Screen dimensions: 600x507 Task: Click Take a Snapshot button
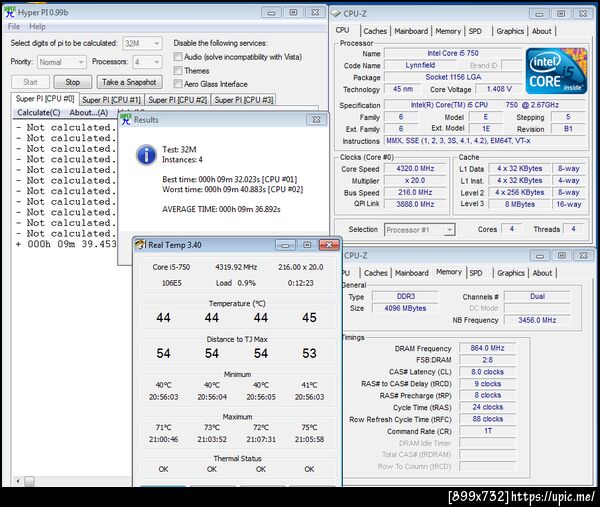[128, 82]
